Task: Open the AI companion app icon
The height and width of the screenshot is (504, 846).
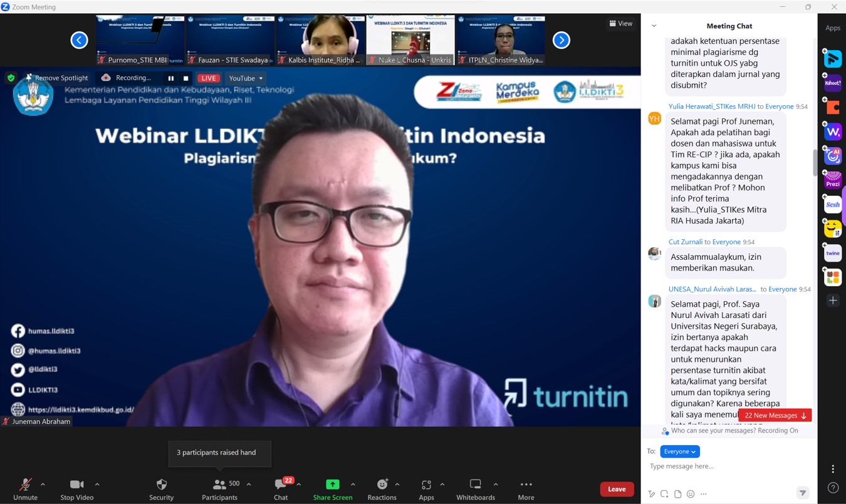Action: pyautogui.click(x=833, y=156)
